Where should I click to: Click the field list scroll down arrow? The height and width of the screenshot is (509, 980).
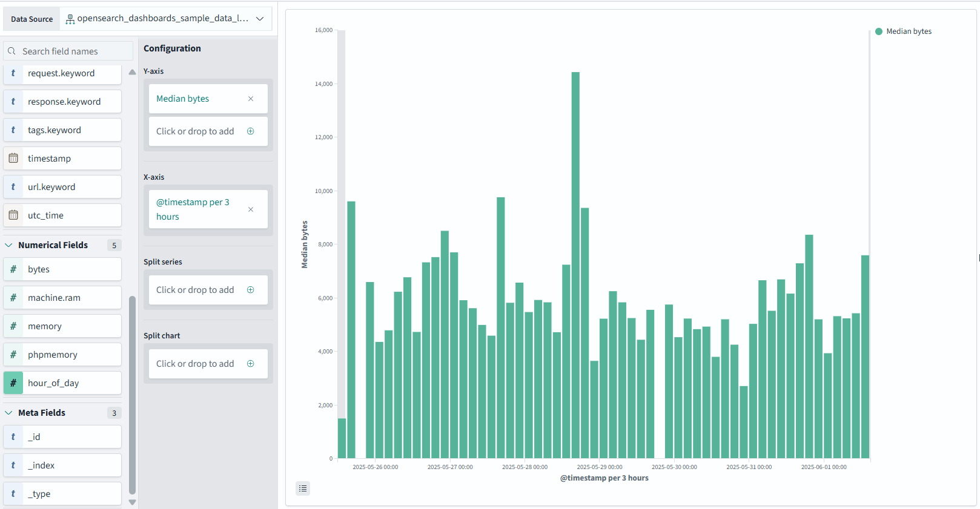tap(133, 502)
